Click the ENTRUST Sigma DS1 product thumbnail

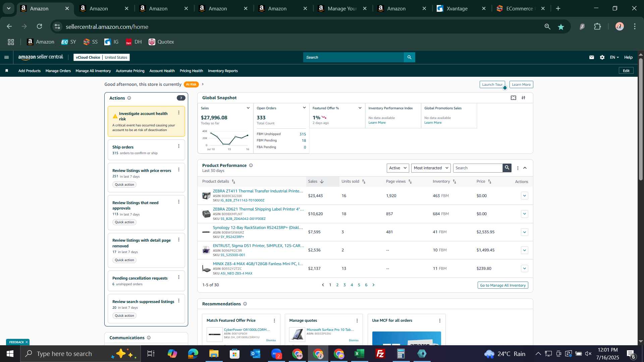pyautogui.click(x=206, y=250)
